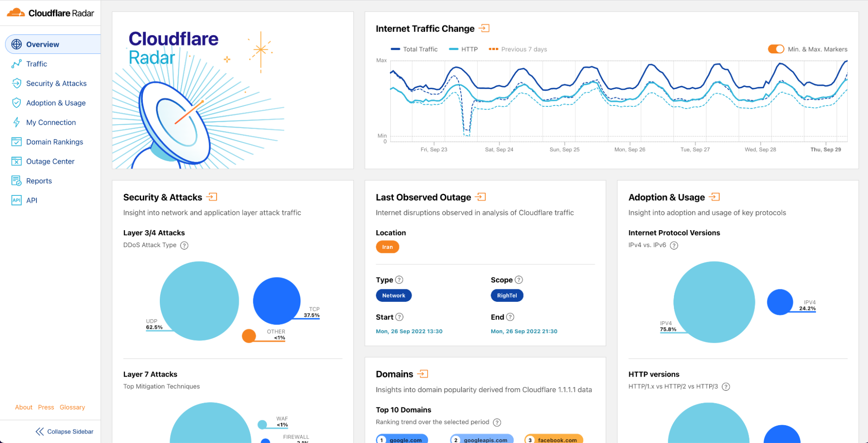The width and height of the screenshot is (868, 443).
Task: Click help icon next to DDoS Attack Type
Action: 185,245
